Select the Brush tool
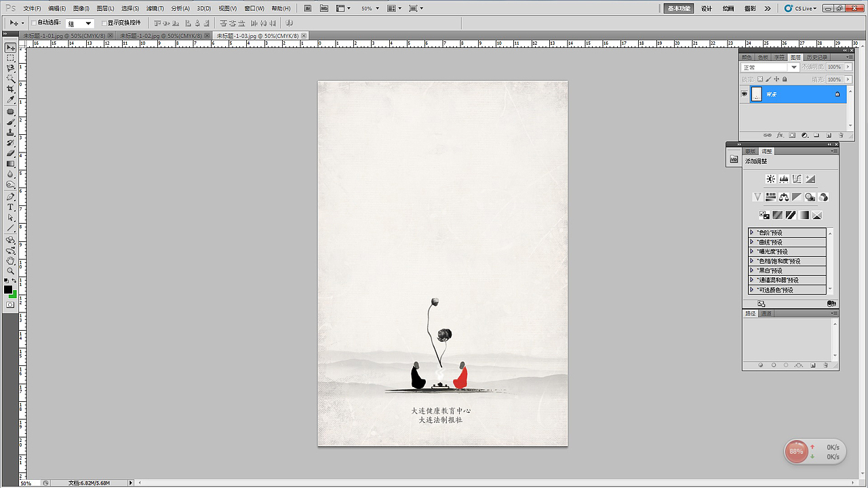Screen dimensions: 868x488 point(10,122)
